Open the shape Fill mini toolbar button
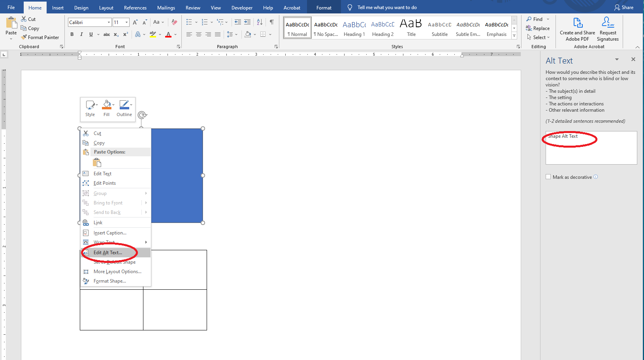644x360 pixels. pyautogui.click(x=107, y=108)
